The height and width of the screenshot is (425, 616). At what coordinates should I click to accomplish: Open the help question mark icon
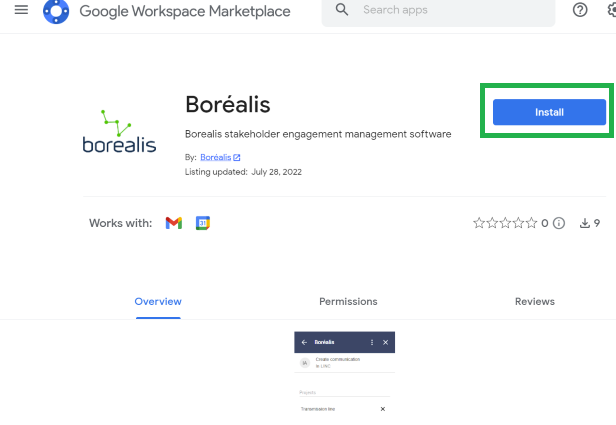(580, 10)
